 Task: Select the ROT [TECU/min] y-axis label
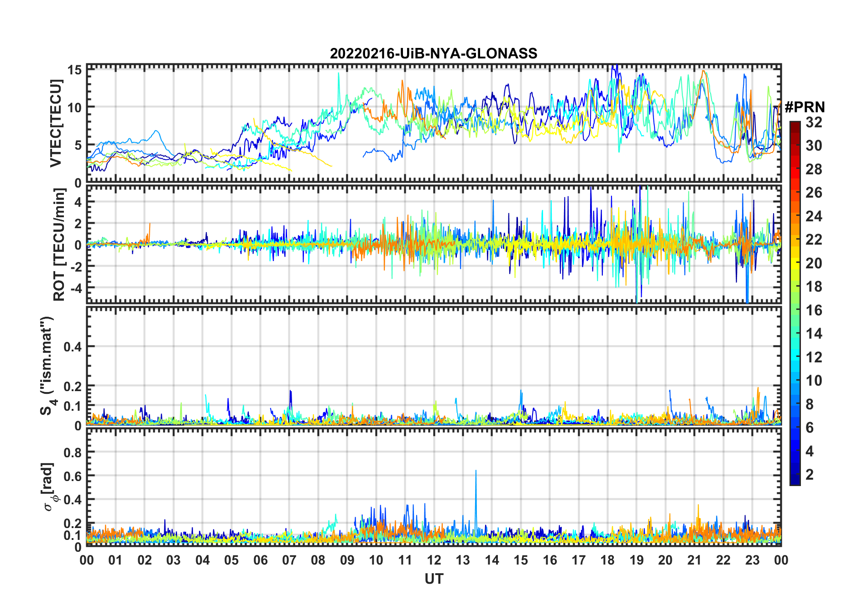coord(59,245)
